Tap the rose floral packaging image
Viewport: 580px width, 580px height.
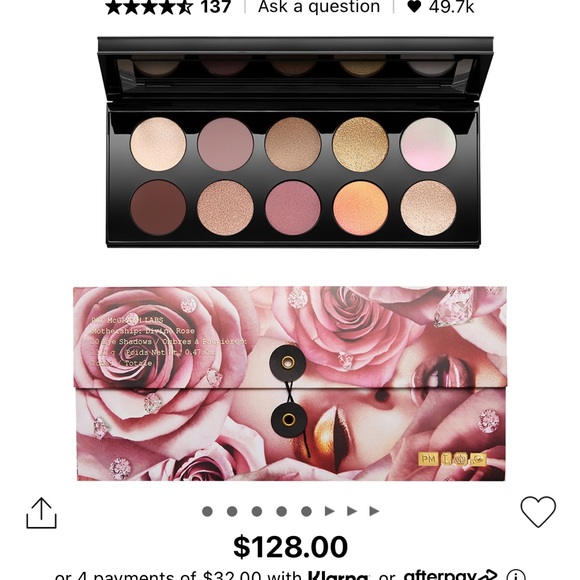pyautogui.click(x=290, y=384)
